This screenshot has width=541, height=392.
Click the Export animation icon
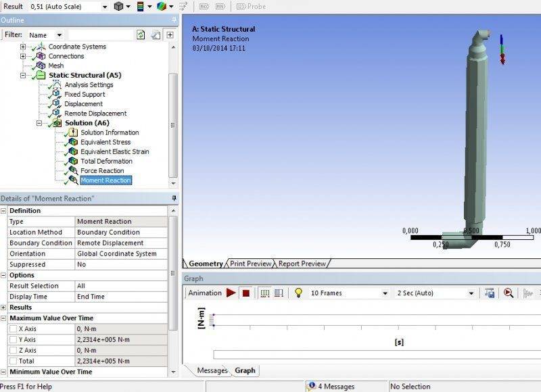pyautogui.click(x=490, y=293)
